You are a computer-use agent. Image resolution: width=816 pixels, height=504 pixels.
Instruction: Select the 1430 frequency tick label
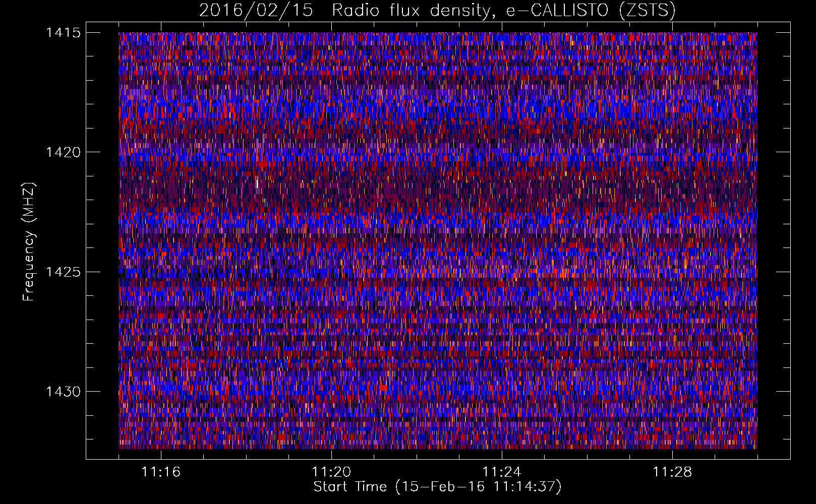pyautogui.click(x=64, y=392)
